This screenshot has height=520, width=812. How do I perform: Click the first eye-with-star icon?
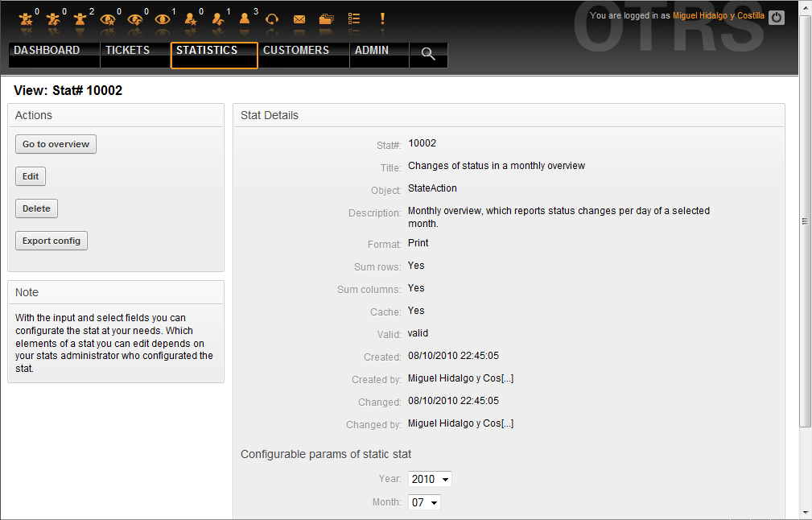click(108, 19)
